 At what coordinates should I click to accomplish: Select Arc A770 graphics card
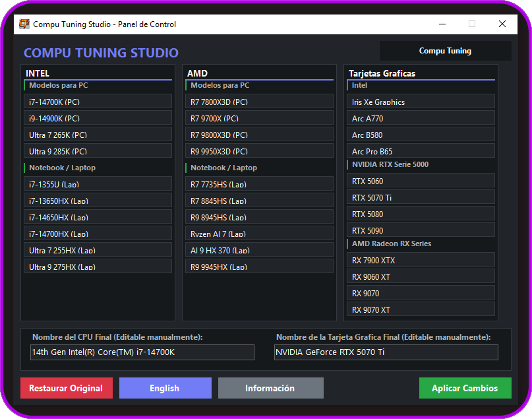pos(421,117)
